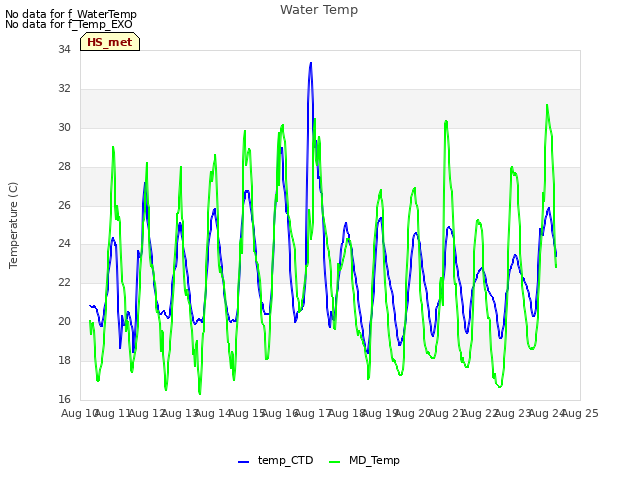Click the Aug 25 x-axis tick label
The image size is (640, 480).
tap(580, 413)
